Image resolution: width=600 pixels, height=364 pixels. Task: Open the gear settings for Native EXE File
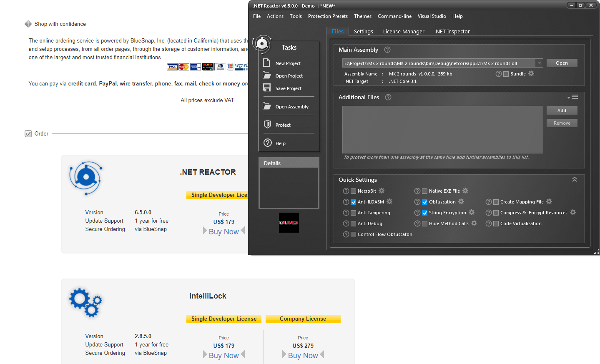[465, 191]
